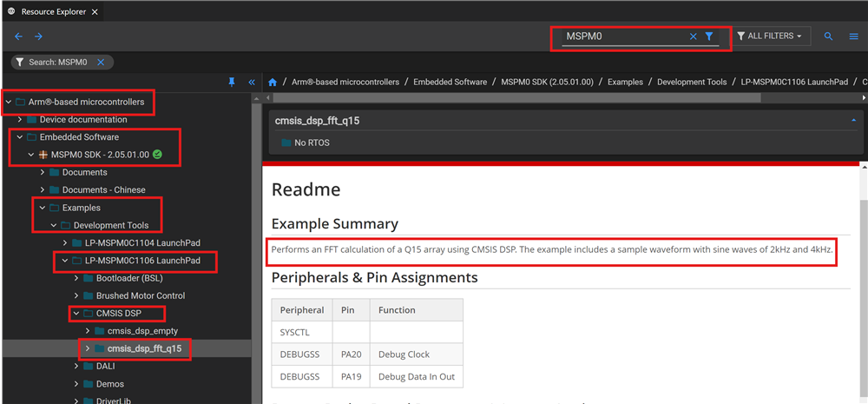
Task: Click in the MSPM0 search input
Action: point(626,36)
